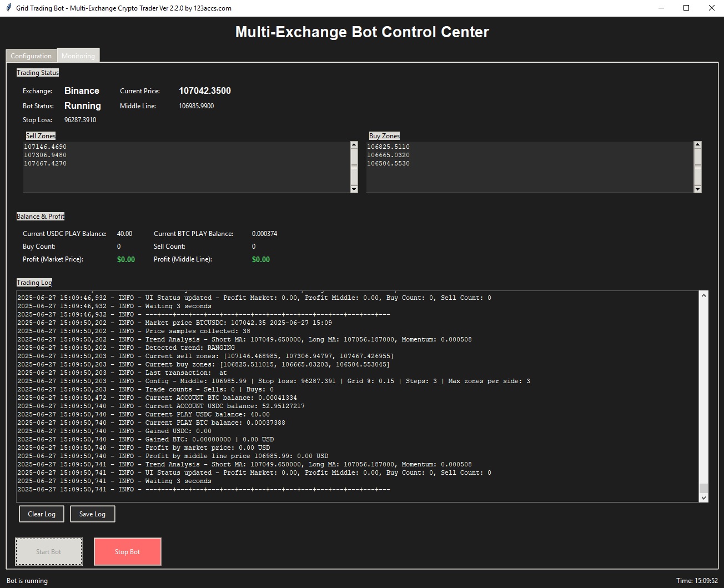Click the Profit (Market Price) $0.00 value
This screenshot has width=724, height=588.
coord(126,259)
